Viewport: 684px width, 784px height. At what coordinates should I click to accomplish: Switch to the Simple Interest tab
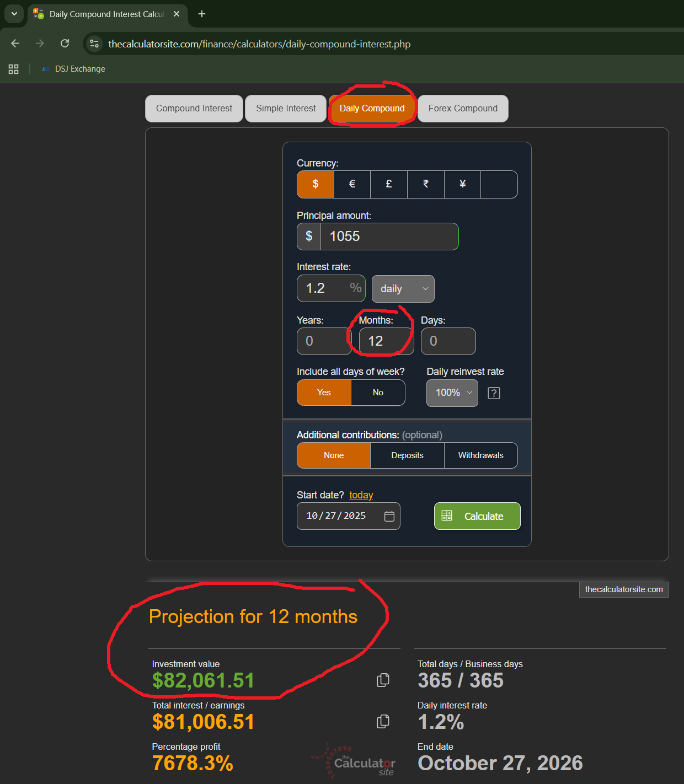pos(286,109)
